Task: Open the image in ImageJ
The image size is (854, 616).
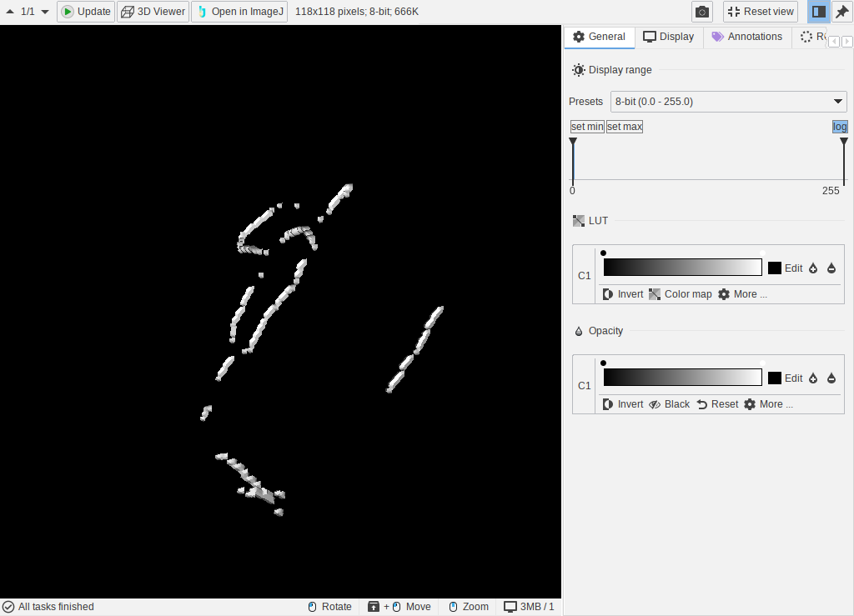Action: (239, 12)
